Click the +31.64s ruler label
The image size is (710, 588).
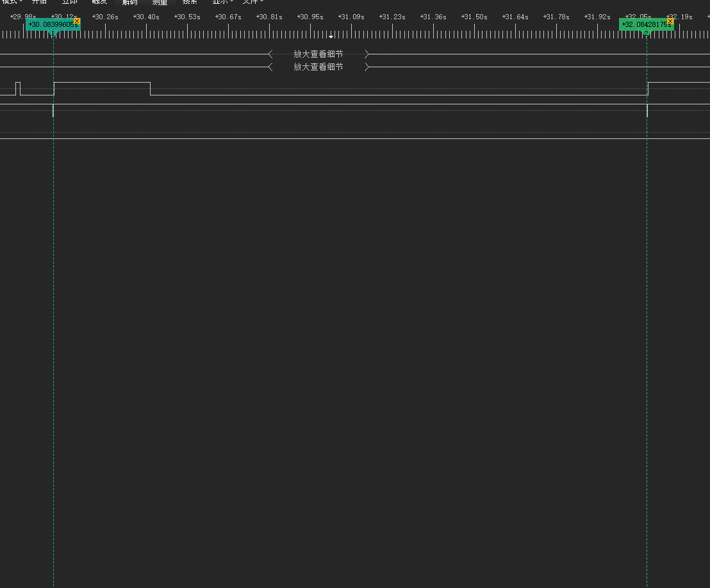[x=515, y=17]
